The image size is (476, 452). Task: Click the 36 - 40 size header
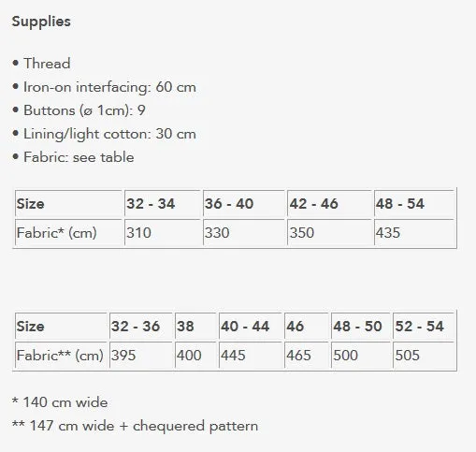pyautogui.click(x=244, y=204)
